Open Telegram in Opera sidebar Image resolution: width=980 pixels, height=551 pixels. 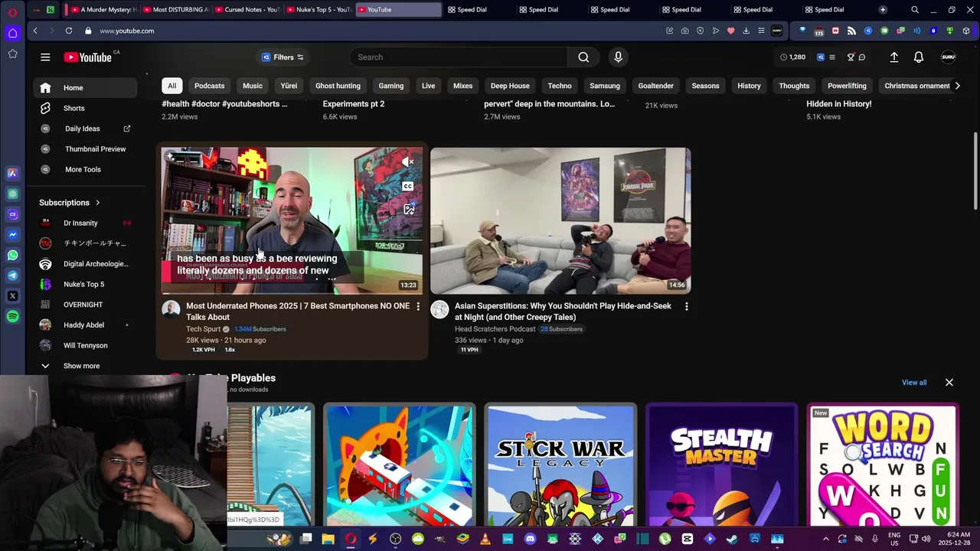pyautogui.click(x=12, y=275)
